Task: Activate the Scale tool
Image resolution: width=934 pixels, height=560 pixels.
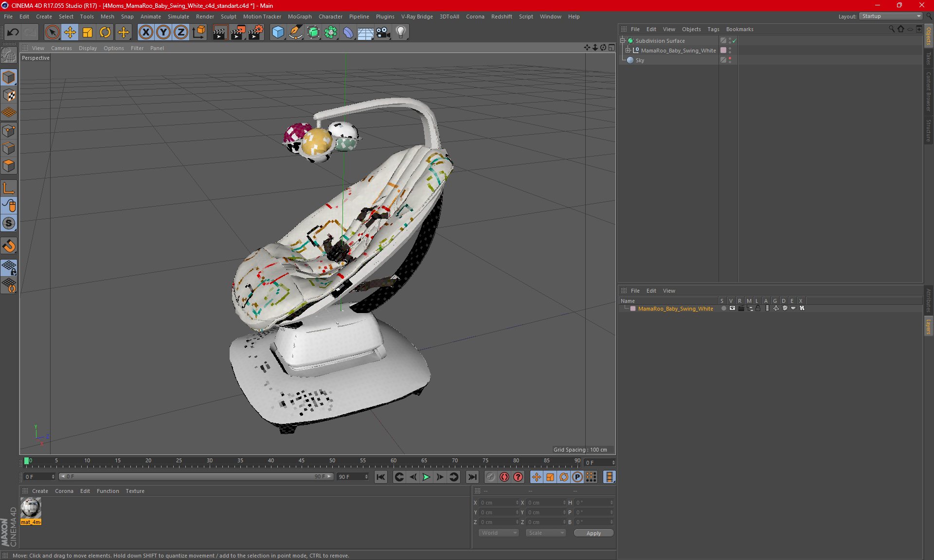Action: click(88, 32)
